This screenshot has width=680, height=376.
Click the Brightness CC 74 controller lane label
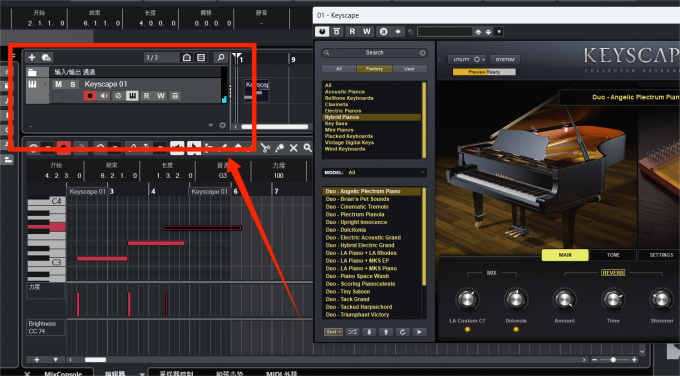tap(46, 327)
